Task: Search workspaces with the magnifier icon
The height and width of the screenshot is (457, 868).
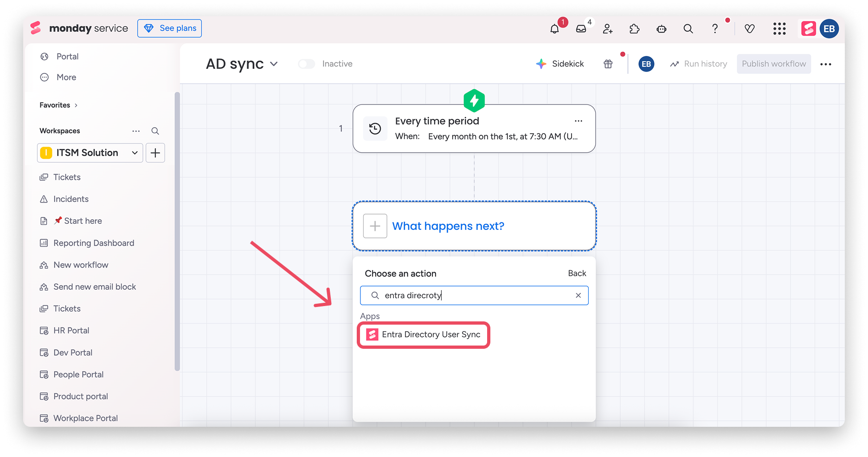Action: 155,131
